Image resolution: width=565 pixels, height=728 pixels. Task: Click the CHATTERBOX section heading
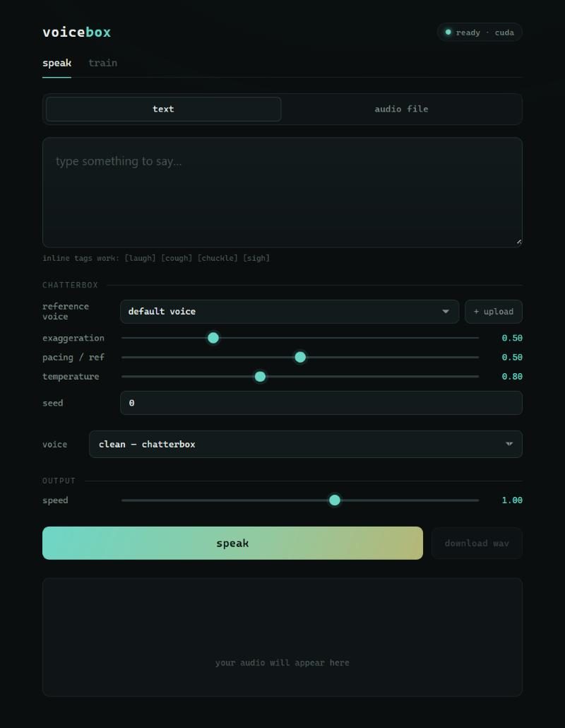tap(70, 285)
